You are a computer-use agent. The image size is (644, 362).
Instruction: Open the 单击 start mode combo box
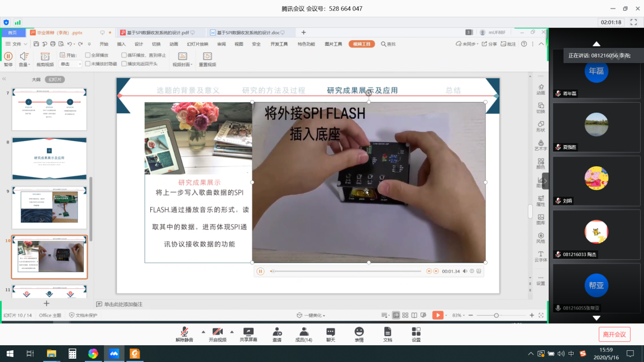point(71,64)
